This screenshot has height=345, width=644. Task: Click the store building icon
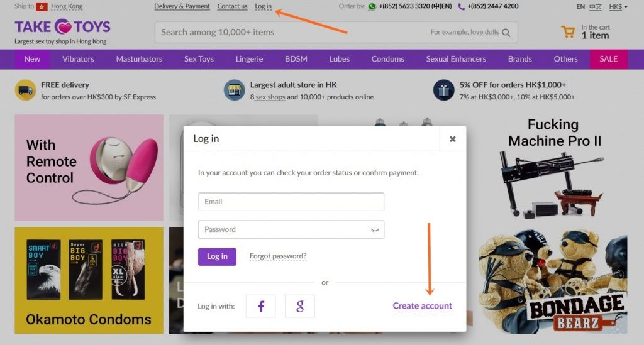pyautogui.click(x=235, y=90)
